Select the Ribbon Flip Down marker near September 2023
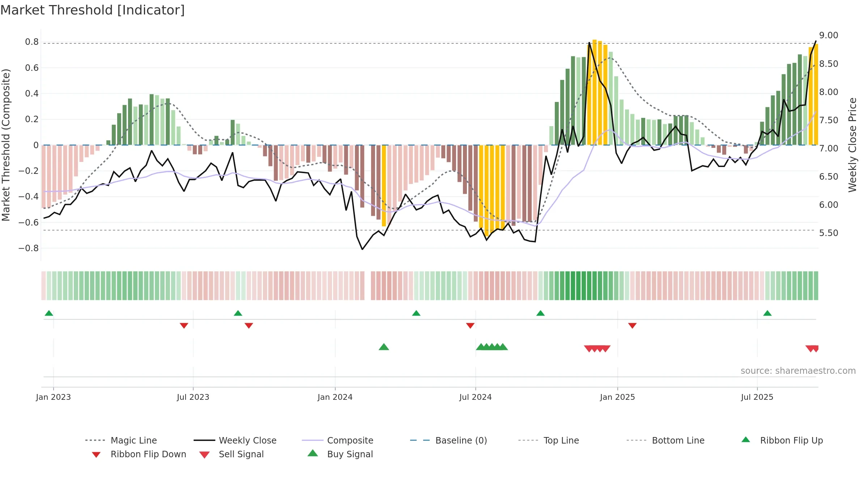Viewport: 868px width, 488px height. 249,326
